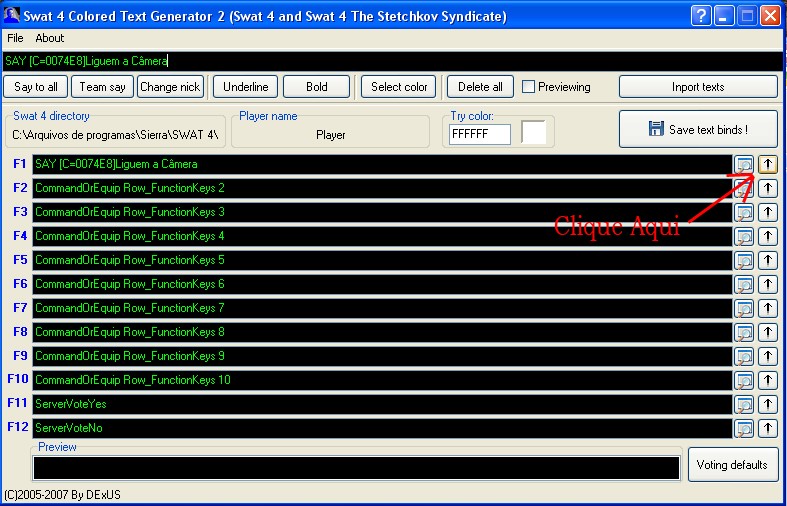Select the F5 Row_FunctionKeys 5 bind field
Image resolution: width=787 pixels, height=506 pixels.
tap(382, 260)
